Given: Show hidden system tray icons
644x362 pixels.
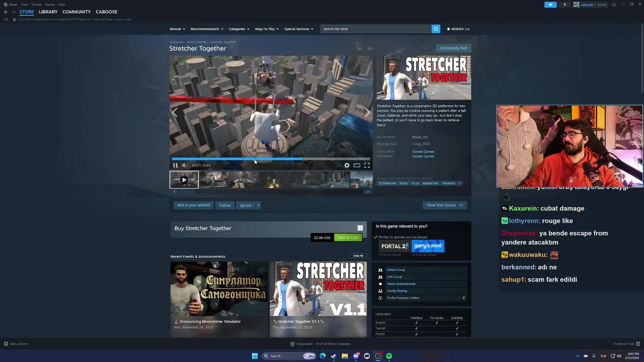Looking at the screenshot, I should click(x=578, y=356).
